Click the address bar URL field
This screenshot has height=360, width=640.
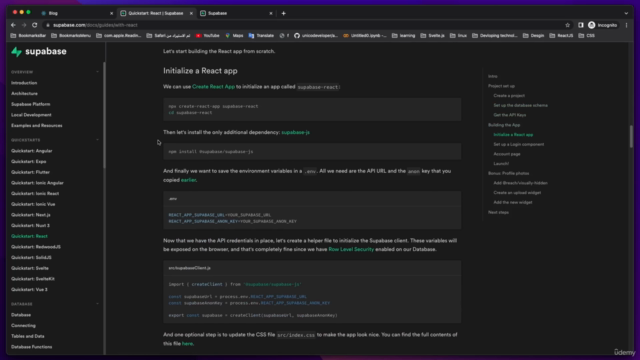(302, 25)
